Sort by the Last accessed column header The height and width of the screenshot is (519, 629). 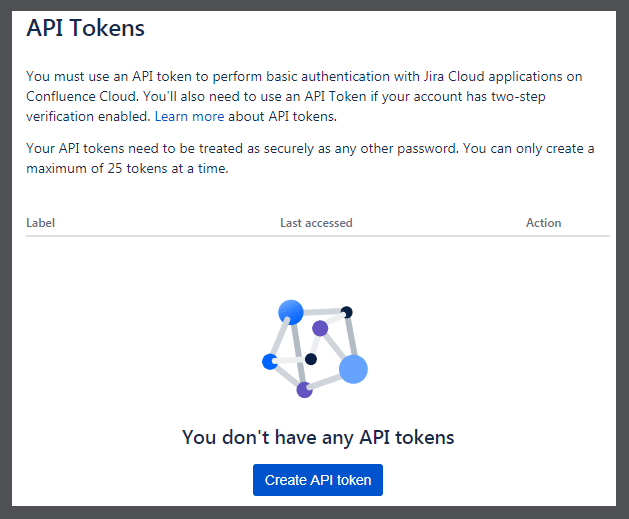(316, 223)
